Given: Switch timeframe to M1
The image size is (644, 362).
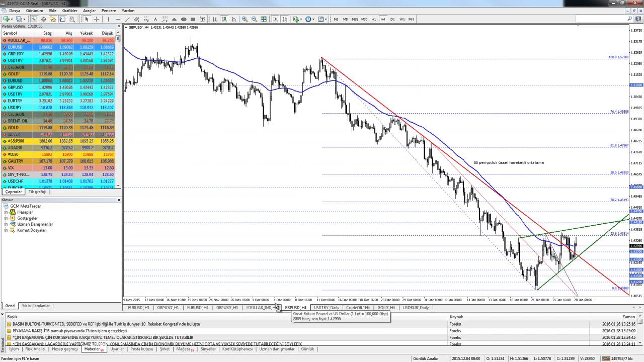Looking at the screenshot, I should pyautogui.click(x=336, y=19).
